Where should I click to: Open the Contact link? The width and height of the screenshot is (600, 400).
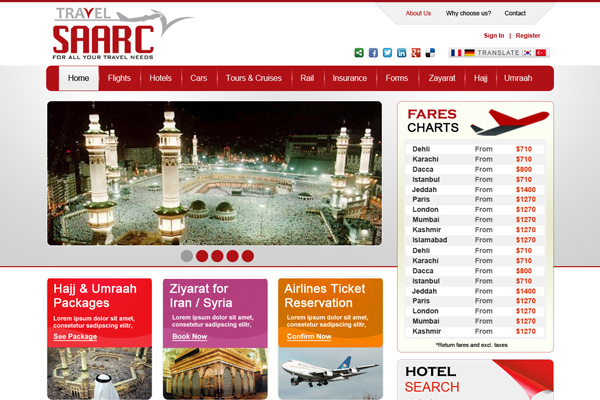point(515,13)
